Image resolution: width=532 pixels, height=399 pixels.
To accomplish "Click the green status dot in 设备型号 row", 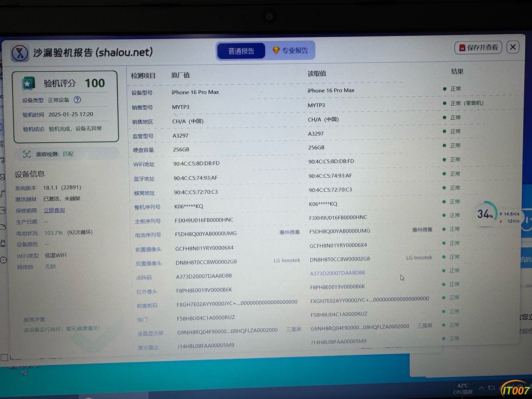I will 444,89.
